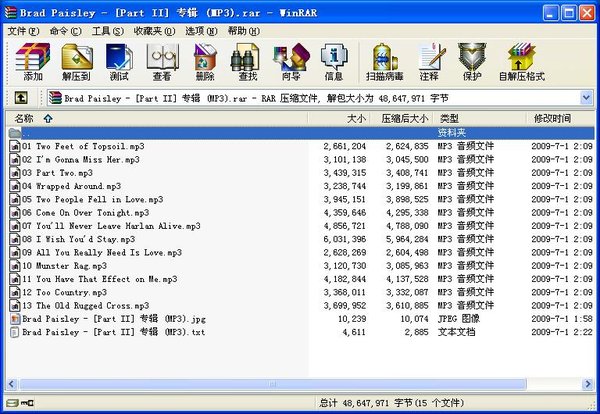Show archive 信息 (Info) icon
This screenshot has height=414, width=600.
pos(334,62)
